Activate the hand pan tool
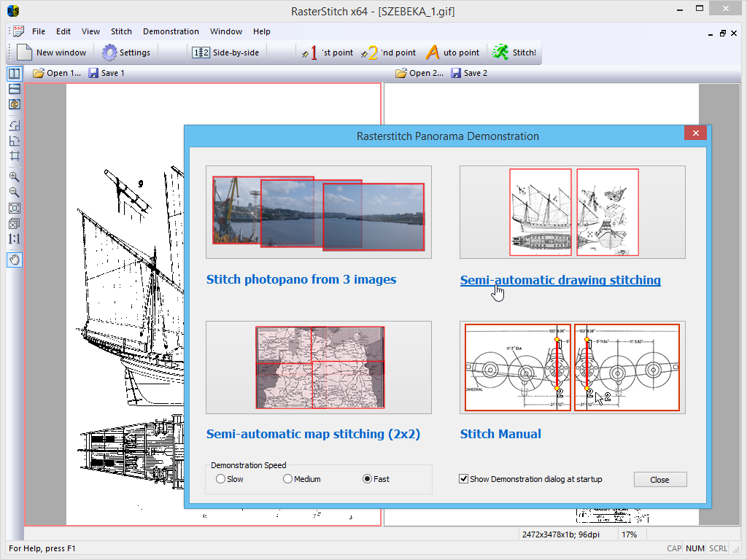747x560 pixels. (x=14, y=260)
